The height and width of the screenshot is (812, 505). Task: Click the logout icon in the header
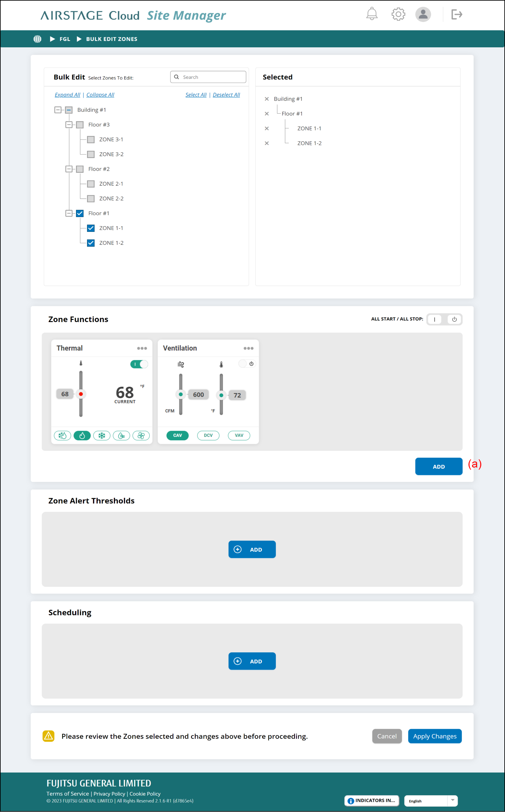tap(456, 15)
